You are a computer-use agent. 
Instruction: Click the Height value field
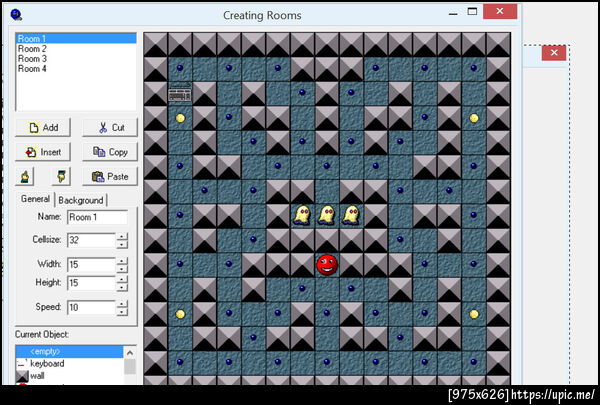coord(91,283)
